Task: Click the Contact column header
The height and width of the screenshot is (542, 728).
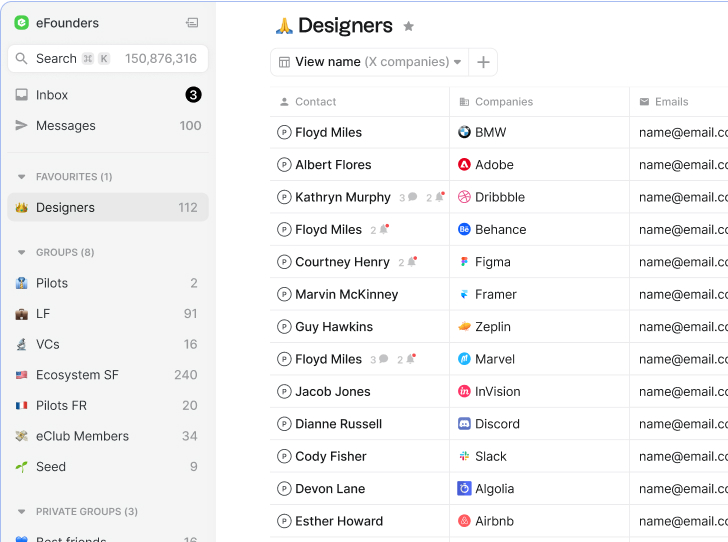Action: 359,102
